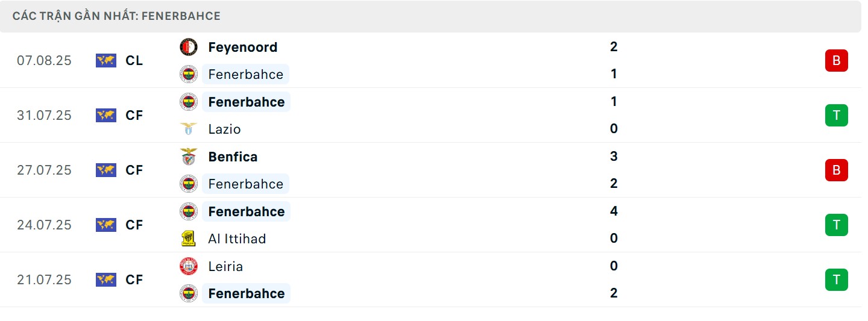The image size is (868, 321).
Task: Click the red B badge for Feyenoord match
Action: tap(836, 61)
